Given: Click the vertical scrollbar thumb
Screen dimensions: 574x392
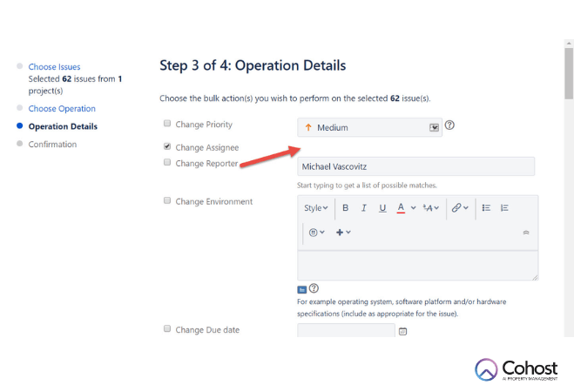Looking at the screenshot, I should [x=569, y=73].
